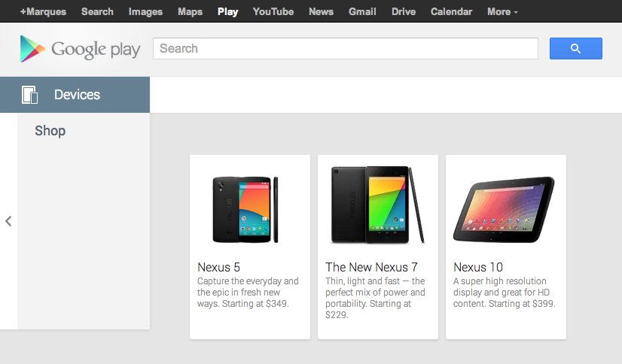Click the blue magnifier search button

[575, 48]
